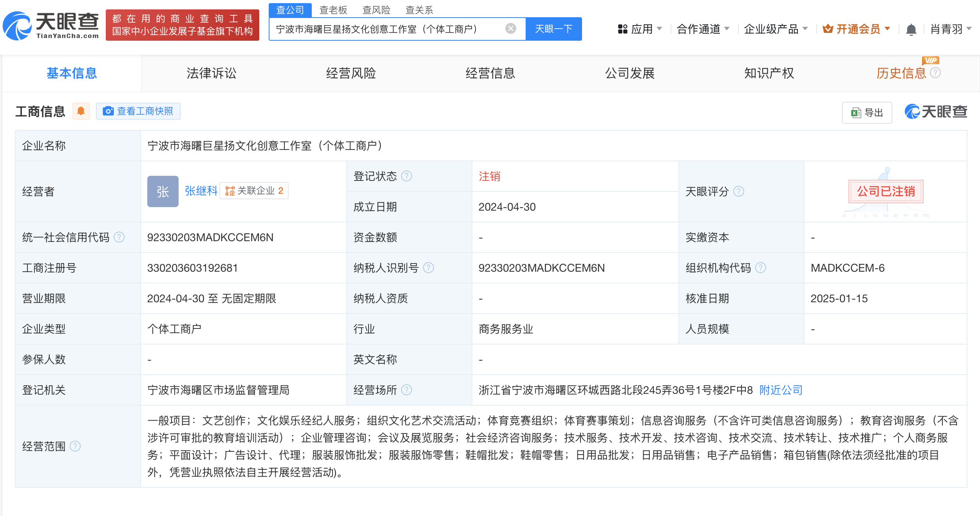Click organization code MADKCCEM-6
This screenshot has height=516, width=980.
click(848, 268)
